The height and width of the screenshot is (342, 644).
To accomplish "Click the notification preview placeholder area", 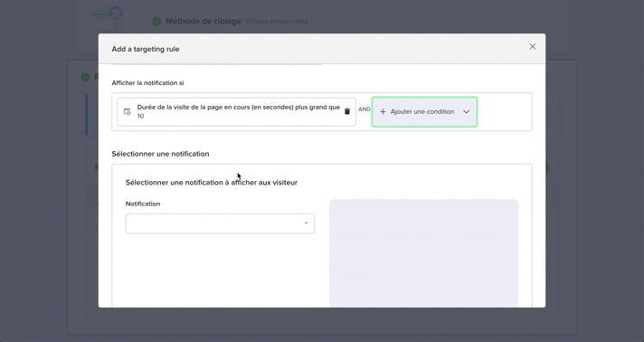I will tap(423, 253).
